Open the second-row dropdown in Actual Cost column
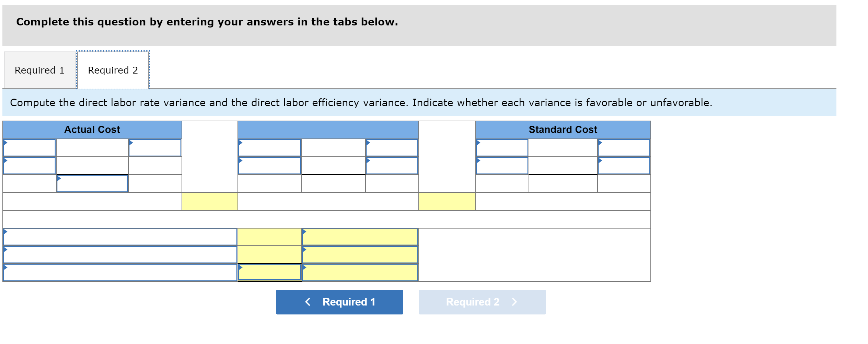The image size is (868, 344). coord(29,166)
